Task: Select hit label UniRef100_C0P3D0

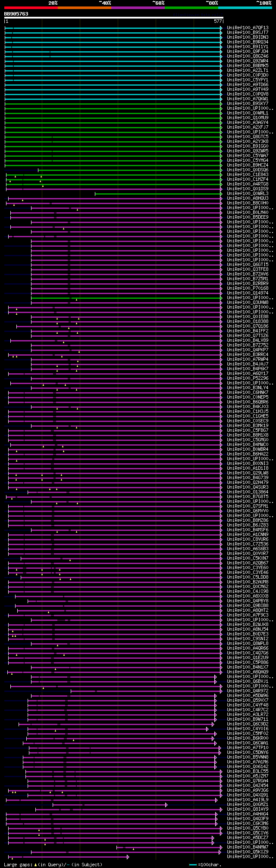Action: coord(248,75)
